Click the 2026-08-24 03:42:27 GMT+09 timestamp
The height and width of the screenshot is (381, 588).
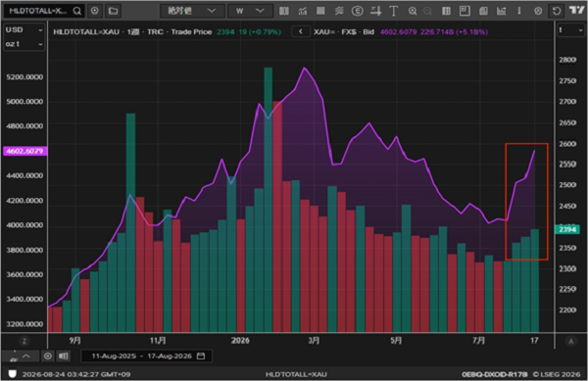coord(76,374)
